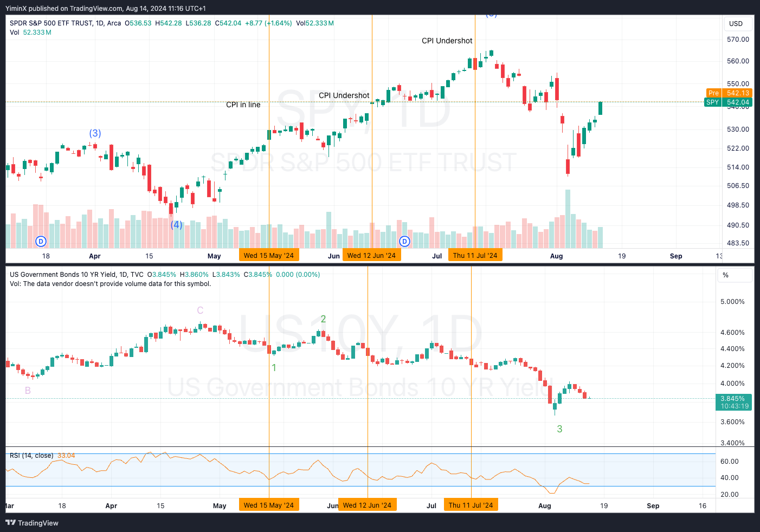Click the green 2 wave label on bond chart

pos(323,319)
